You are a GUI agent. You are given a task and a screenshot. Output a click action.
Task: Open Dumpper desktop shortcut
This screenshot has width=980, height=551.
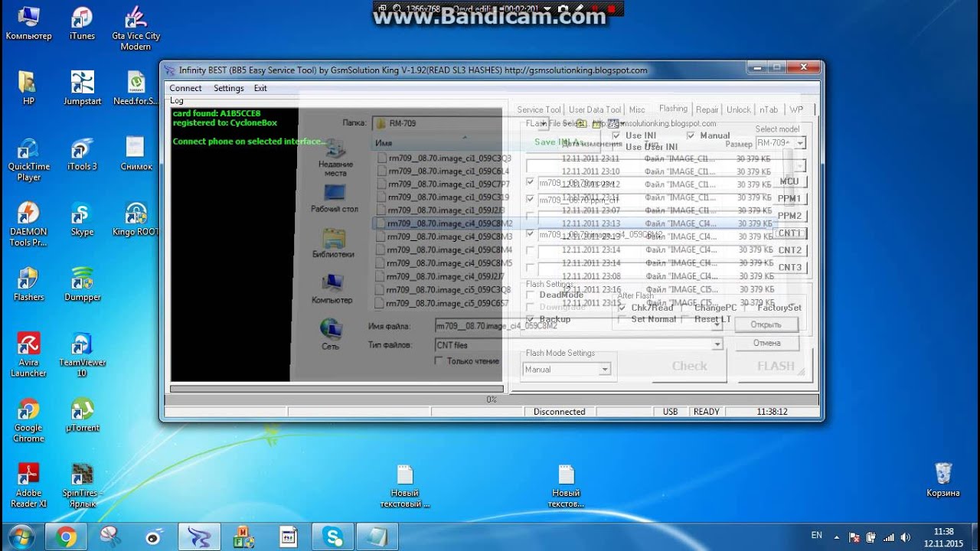82,284
